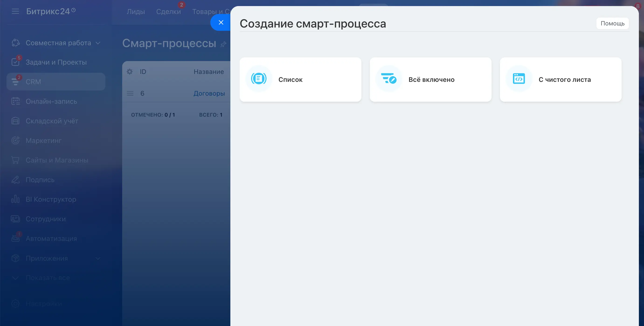Expand sidebar with Показать все

(x=48, y=278)
